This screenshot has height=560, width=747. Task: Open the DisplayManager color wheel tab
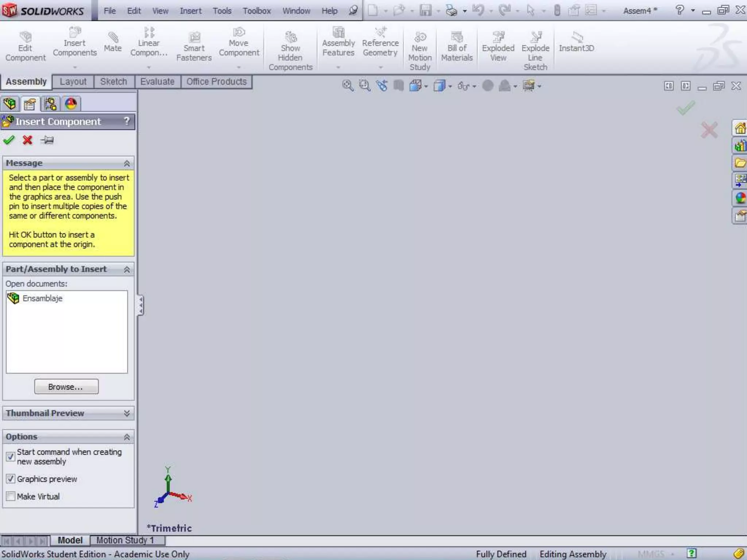(x=71, y=104)
